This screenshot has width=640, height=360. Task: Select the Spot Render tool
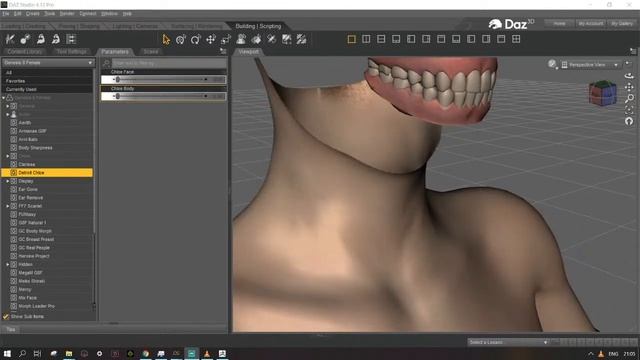[287, 39]
